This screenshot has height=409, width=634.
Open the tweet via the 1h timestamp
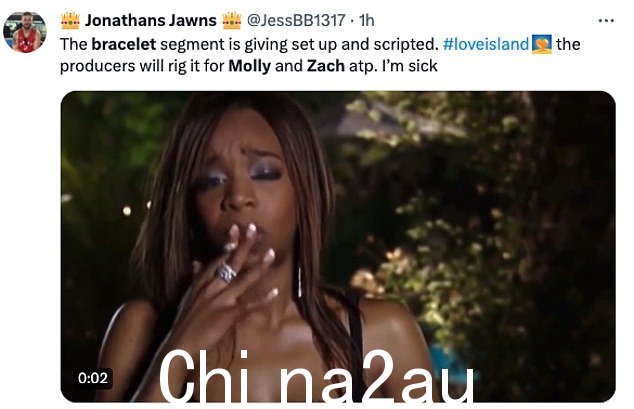(366, 20)
